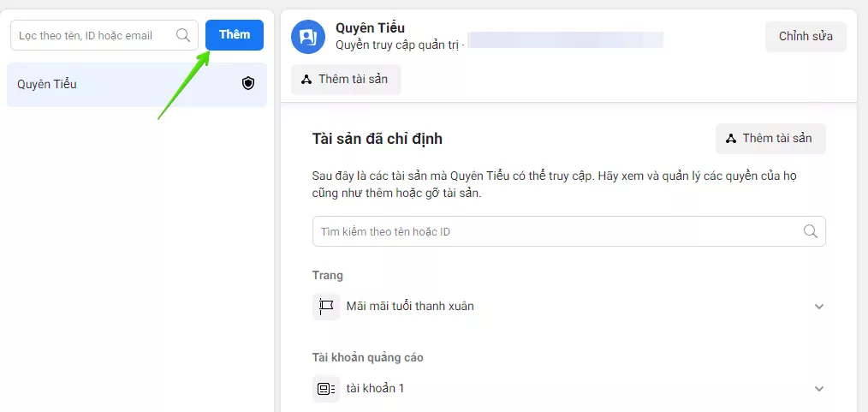Click the Chỉnh sửa button
Screen dimensions: 868x412
tap(805, 36)
